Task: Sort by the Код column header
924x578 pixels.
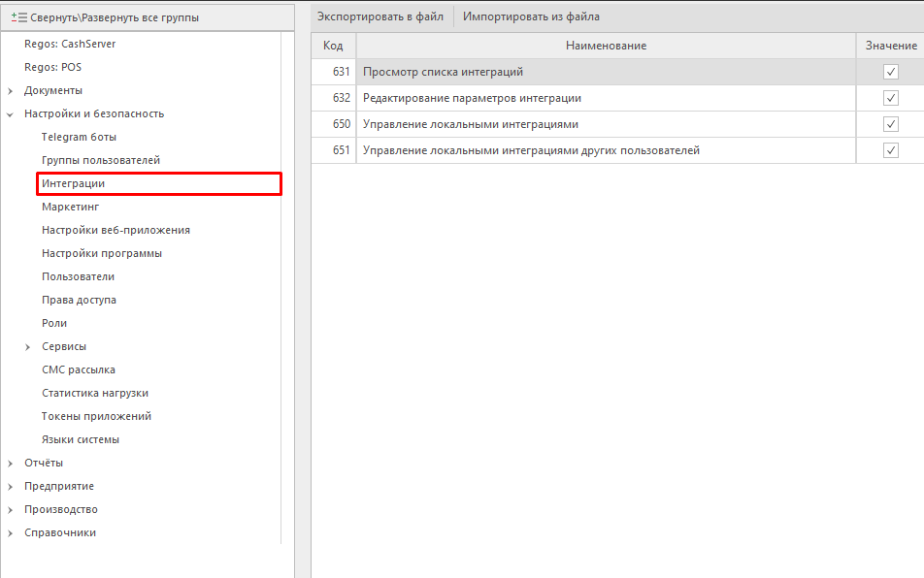Action: pyautogui.click(x=333, y=46)
